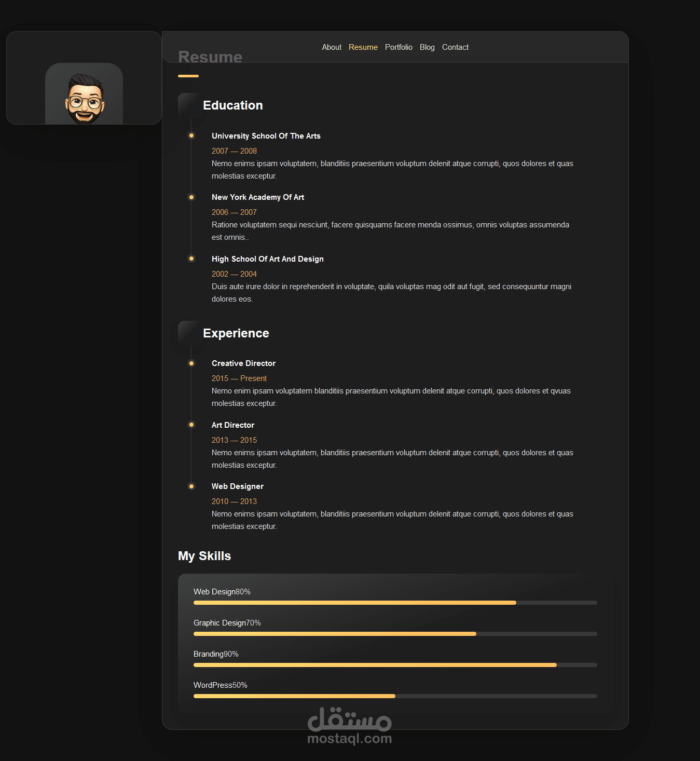Click the Branding 90% progress bar
This screenshot has width=700, height=761.
click(x=395, y=665)
